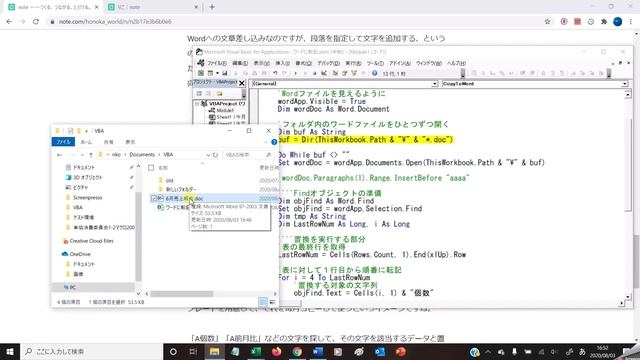The height and width of the screenshot is (360, 640).
Task: Switch Explorer to details view icon
Action: pyautogui.click(x=263, y=302)
